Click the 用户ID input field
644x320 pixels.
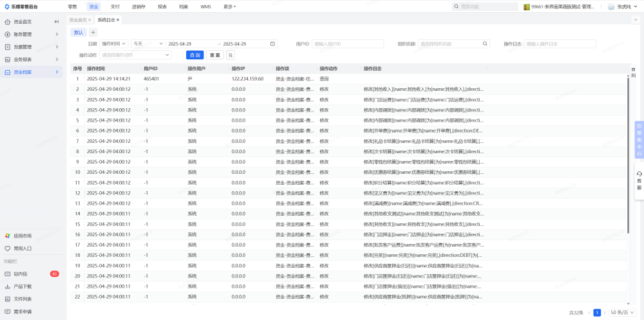[347, 44]
